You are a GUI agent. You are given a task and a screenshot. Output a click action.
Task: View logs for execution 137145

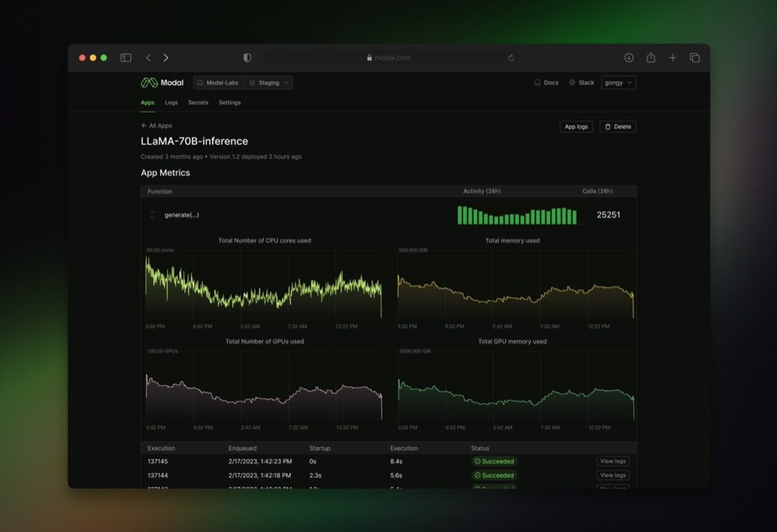[612, 461]
